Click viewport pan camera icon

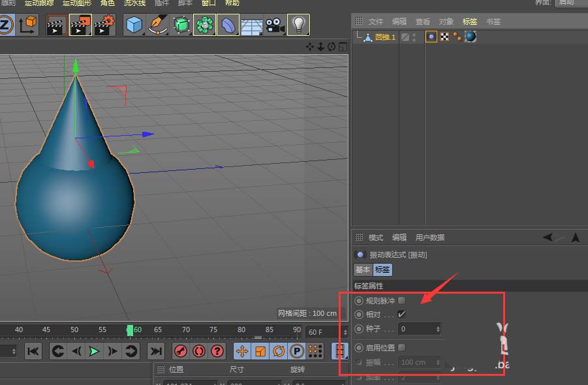[x=310, y=46]
